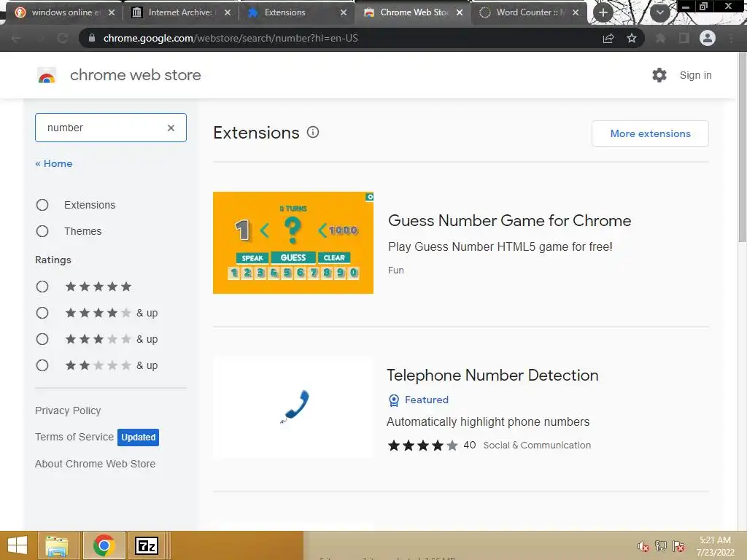Close the Internet Archive tab
This screenshot has height=560, width=747.
tap(228, 12)
